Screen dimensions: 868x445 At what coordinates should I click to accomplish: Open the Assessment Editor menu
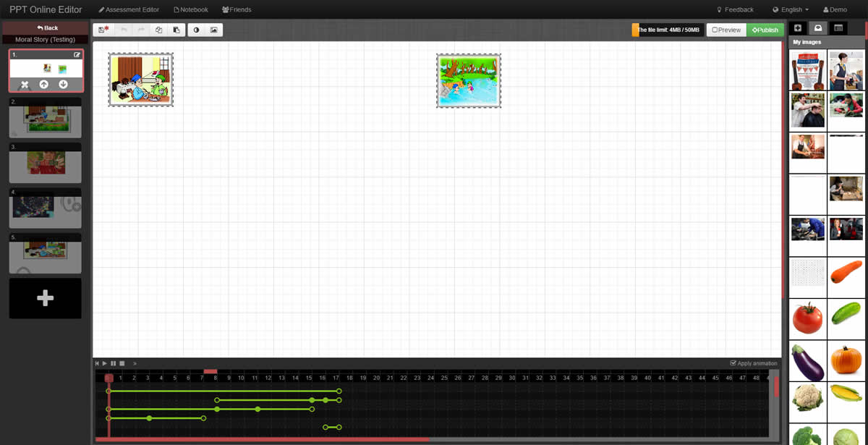(x=129, y=9)
